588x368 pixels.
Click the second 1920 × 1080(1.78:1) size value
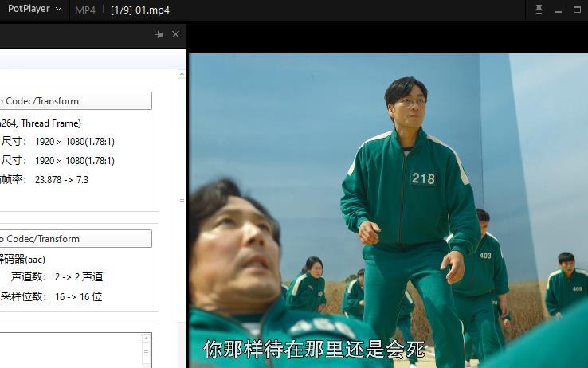pos(75,161)
